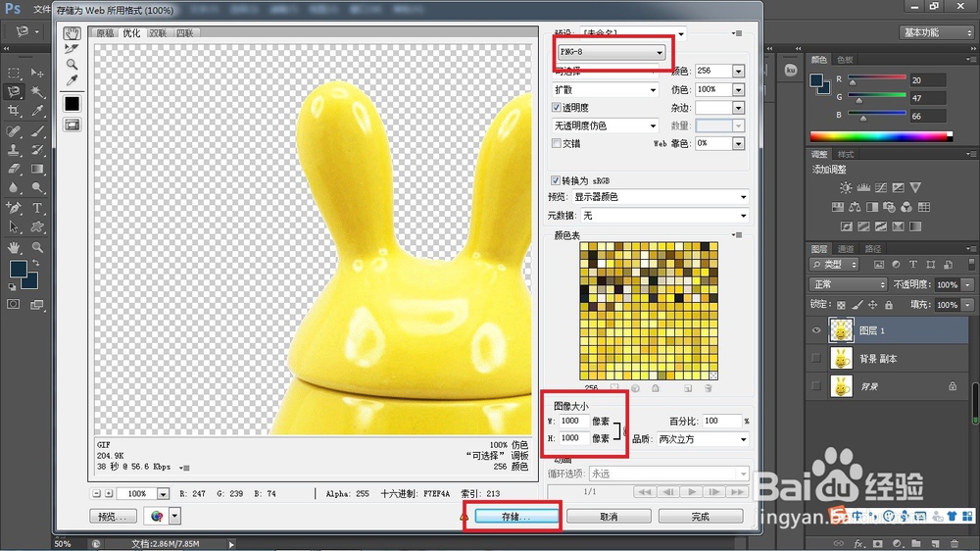Switch to the 四联 tab

pos(184,33)
